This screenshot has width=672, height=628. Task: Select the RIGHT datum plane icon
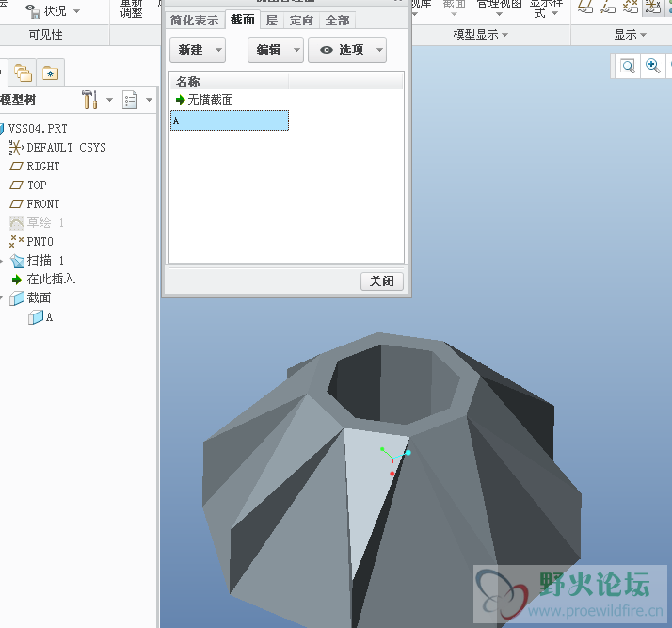pyautogui.click(x=16, y=167)
